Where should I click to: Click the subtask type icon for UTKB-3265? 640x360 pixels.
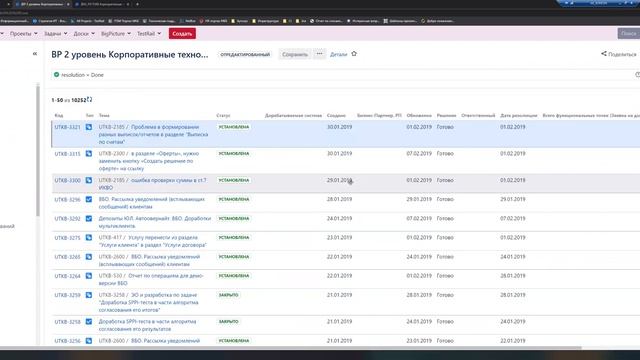[89, 257]
